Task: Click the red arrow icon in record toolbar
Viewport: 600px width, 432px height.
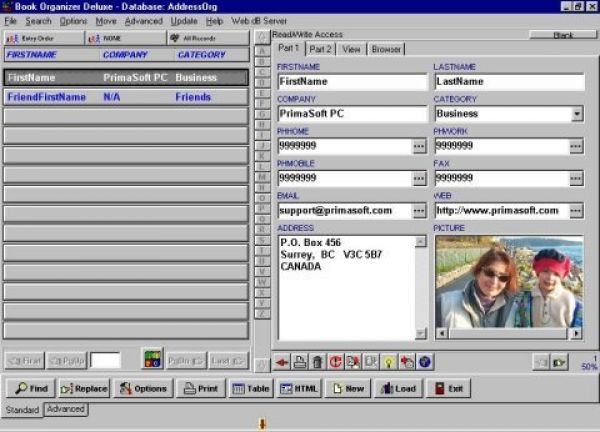Action: click(284, 362)
